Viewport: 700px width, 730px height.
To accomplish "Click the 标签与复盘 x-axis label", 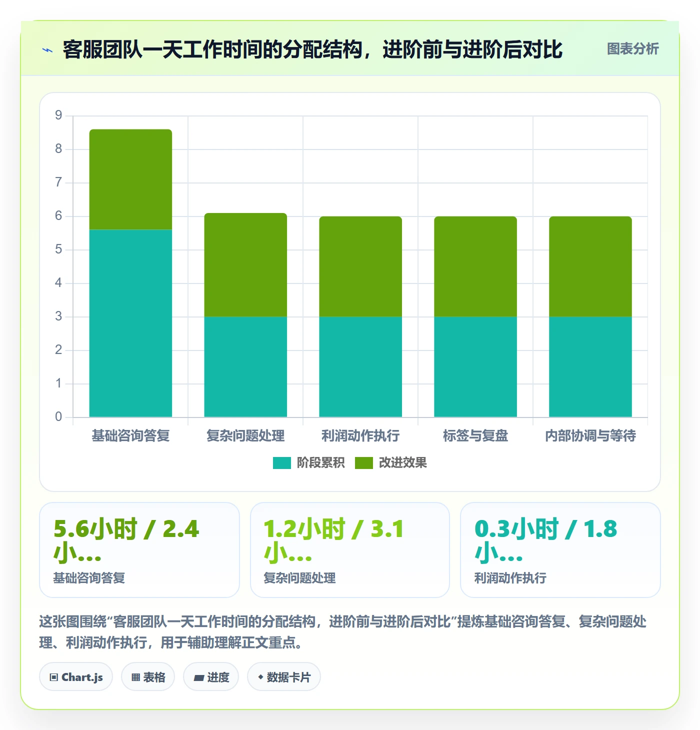I will pyautogui.click(x=475, y=436).
